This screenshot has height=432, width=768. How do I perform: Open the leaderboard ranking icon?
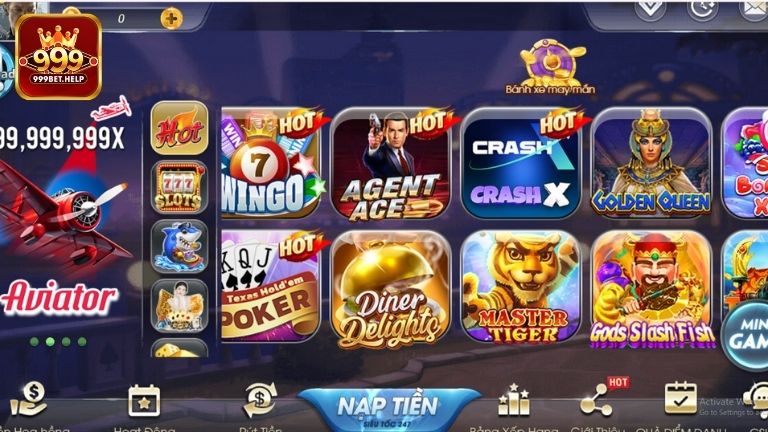click(513, 400)
